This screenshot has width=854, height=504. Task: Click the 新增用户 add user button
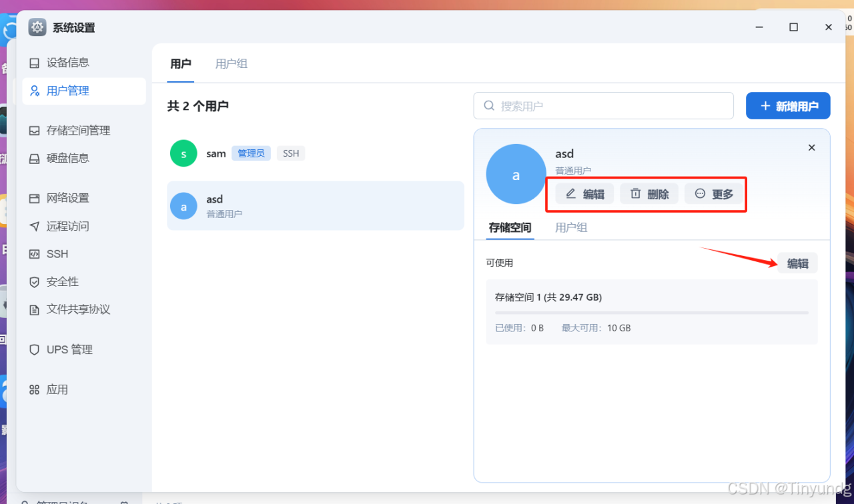[x=788, y=105]
